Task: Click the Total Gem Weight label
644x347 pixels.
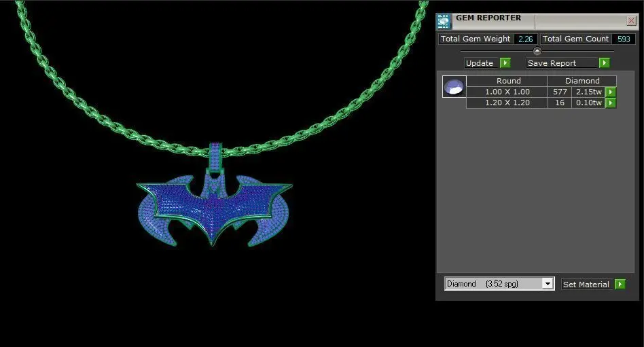Action: pyautogui.click(x=476, y=39)
